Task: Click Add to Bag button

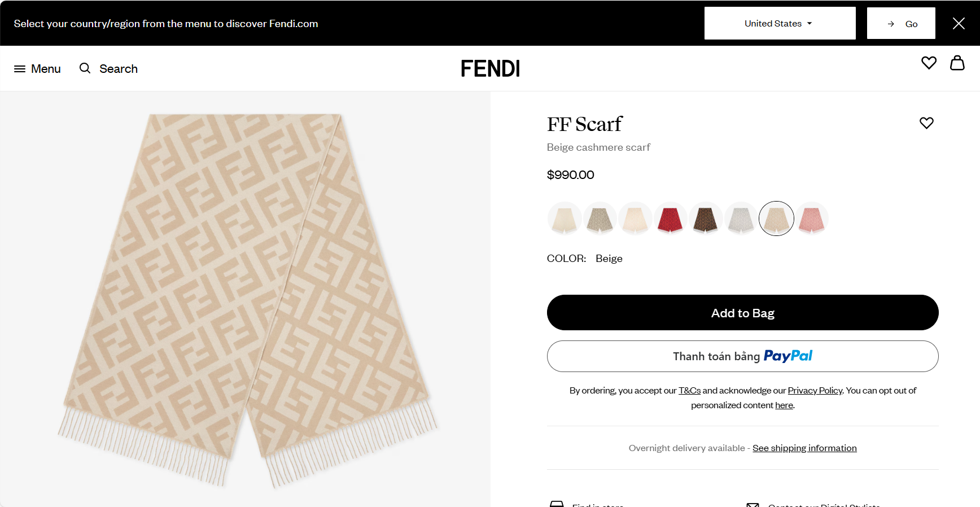Action: [x=742, y=313]
